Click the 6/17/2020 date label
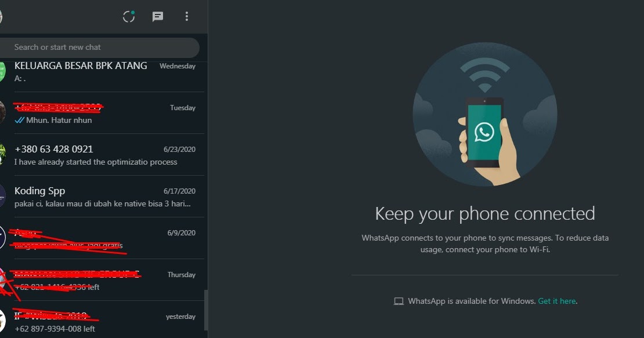This screenshot has height=338, width=644. [x=179, y=191]
